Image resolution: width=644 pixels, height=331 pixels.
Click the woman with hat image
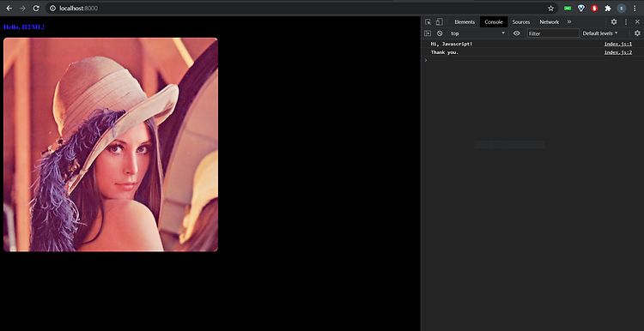(x=111, y=145)
